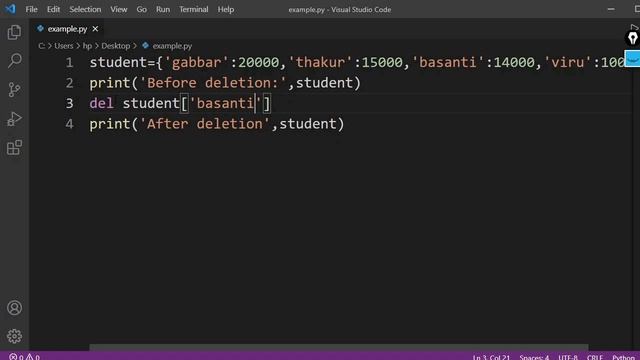The width and height of the screenshot is (640, 360).
Task: Open the Source Control view
Action: [14, 90]
